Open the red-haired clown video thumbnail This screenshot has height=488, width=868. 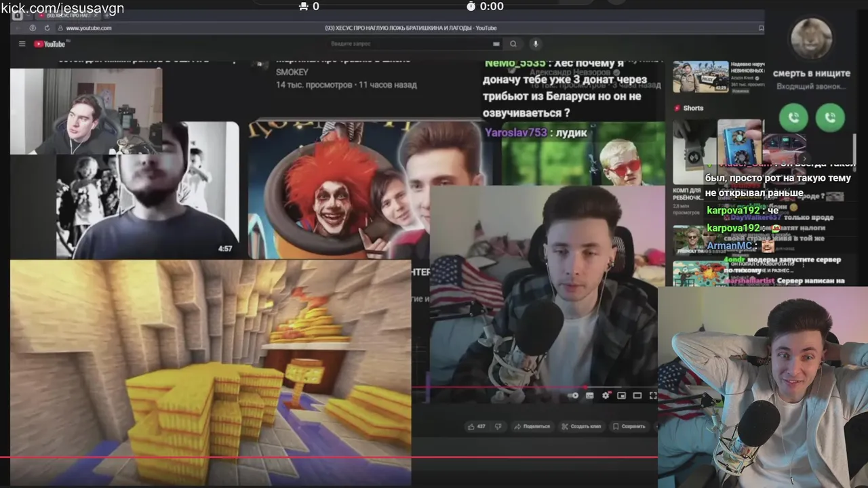pyautogui.click(x=339, y=190)
